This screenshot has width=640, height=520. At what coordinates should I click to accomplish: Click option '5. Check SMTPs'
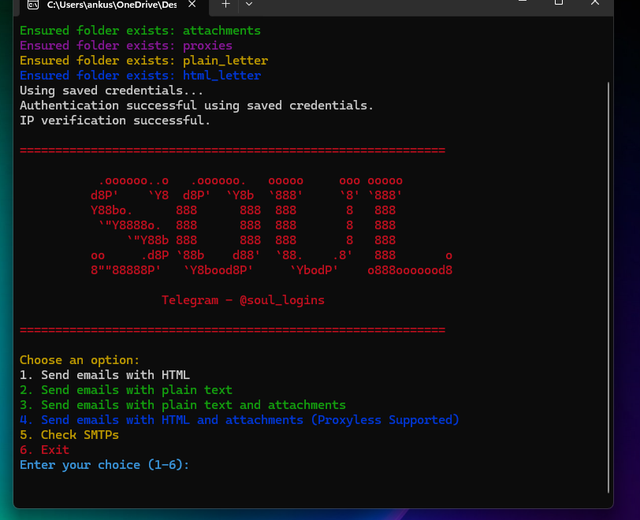69,435
